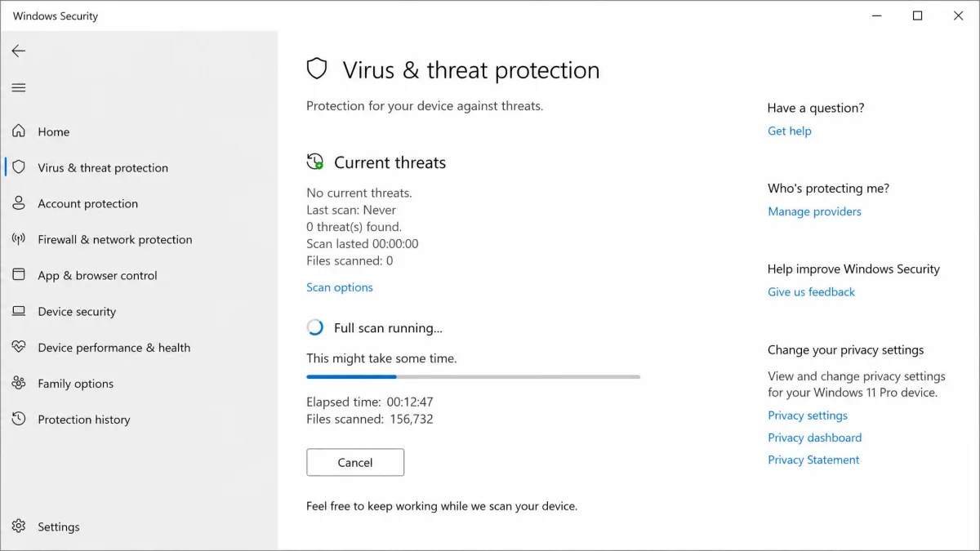Open the Manage providers link

814,211
